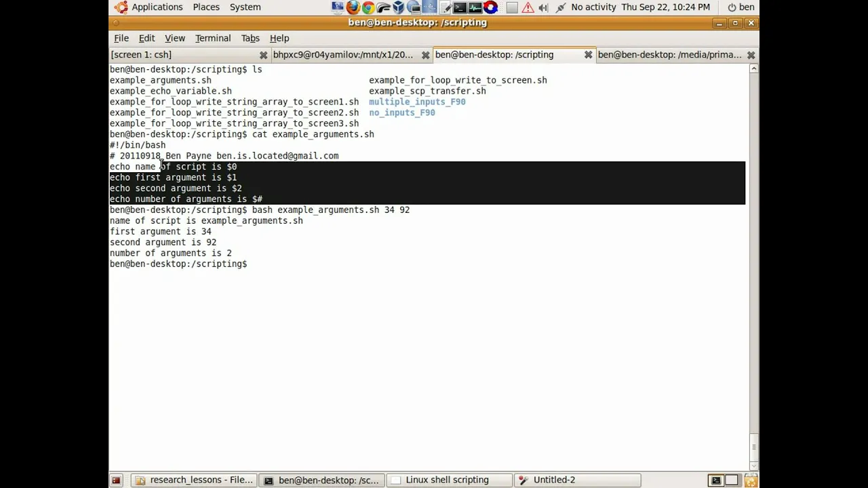Open VirtualBox cube launcher icon
868x488 pixels.
398,7
